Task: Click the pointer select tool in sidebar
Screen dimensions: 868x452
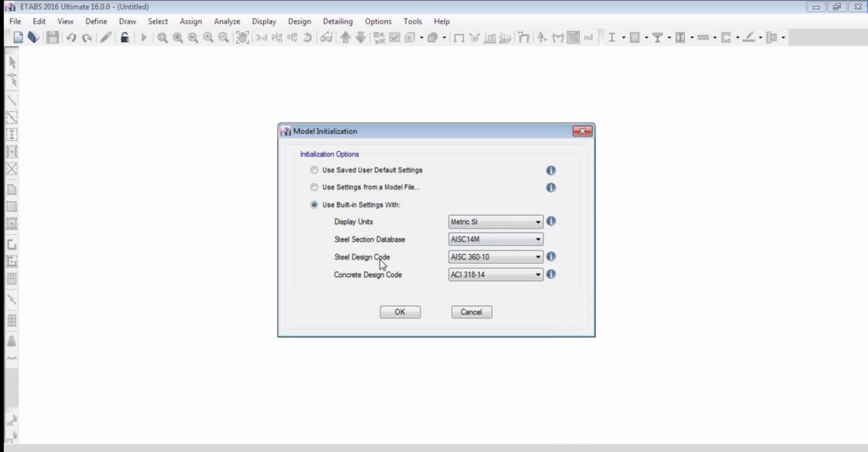Action: [x=12, y=63]
